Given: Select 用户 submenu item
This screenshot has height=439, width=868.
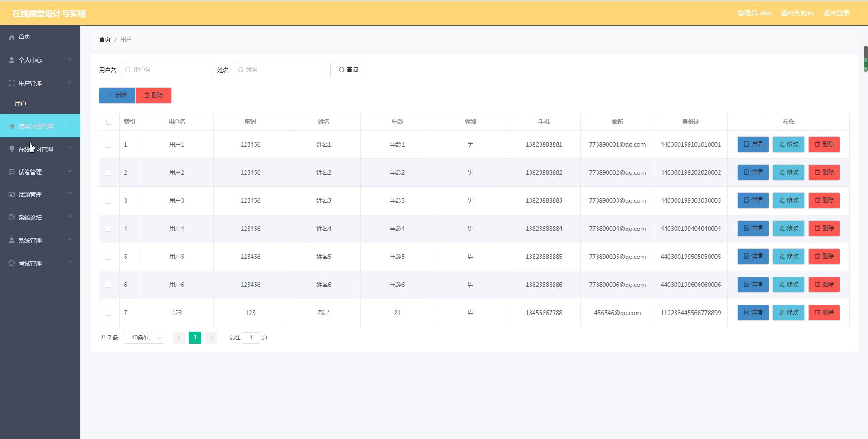Looking at the screenshot, I should (40, 104).
